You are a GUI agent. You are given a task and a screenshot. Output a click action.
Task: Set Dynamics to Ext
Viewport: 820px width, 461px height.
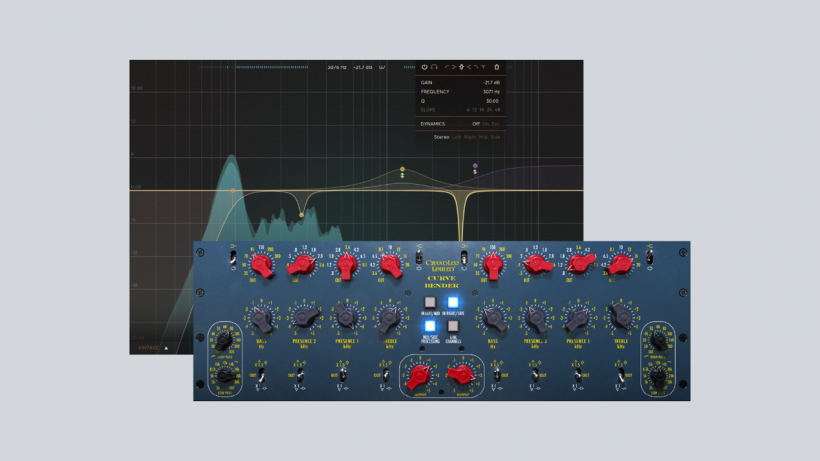[x=496, y=124]
